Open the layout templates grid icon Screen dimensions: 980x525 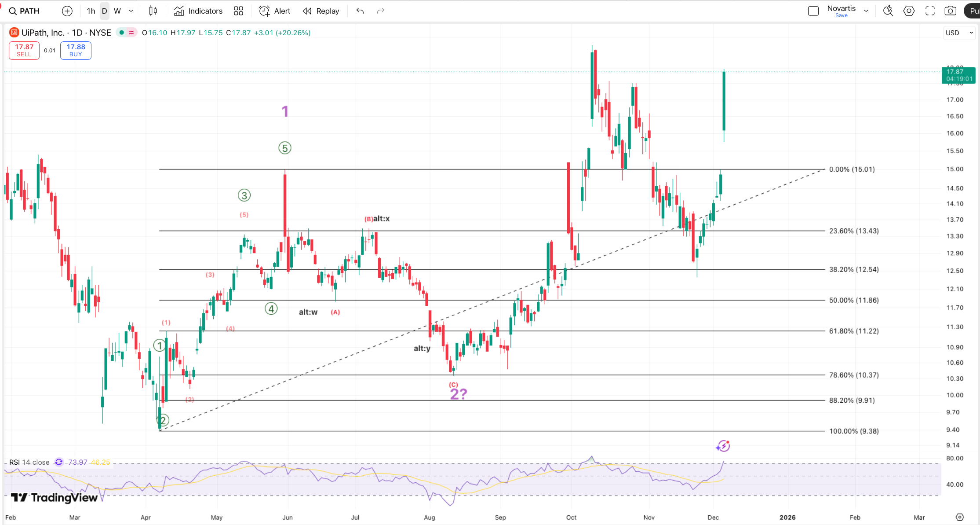tap(238, 11)
